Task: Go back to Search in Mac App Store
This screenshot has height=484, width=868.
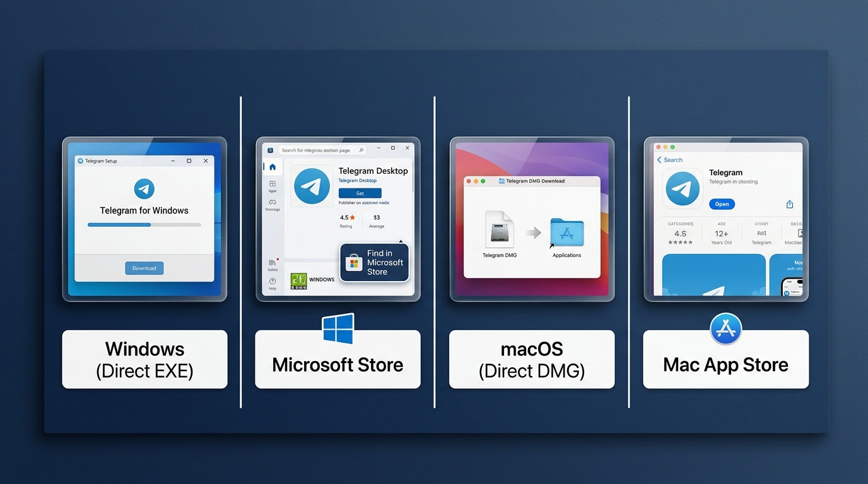Action: [670, 160]
